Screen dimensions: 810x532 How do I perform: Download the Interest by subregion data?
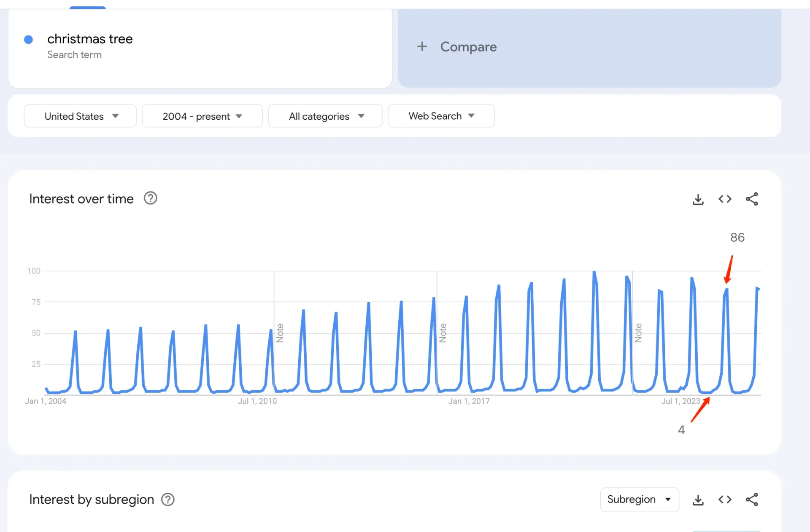pyautogui.click(x=698, y=500)
